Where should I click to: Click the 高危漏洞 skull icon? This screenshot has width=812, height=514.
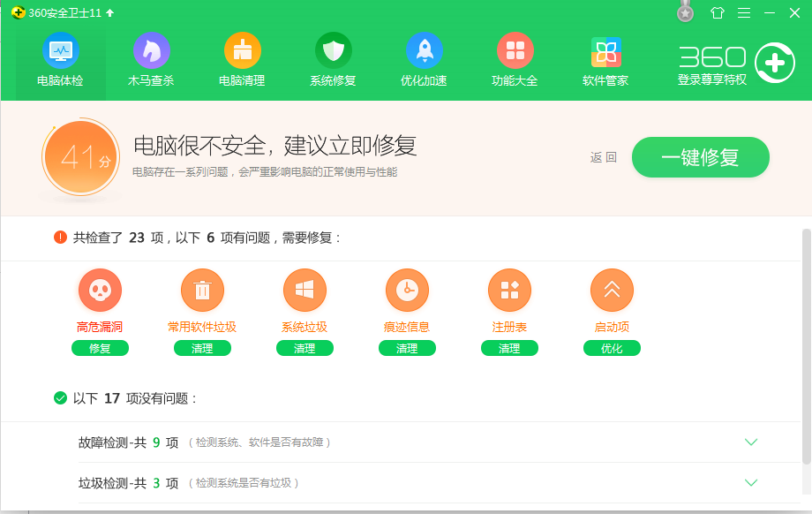100,291
